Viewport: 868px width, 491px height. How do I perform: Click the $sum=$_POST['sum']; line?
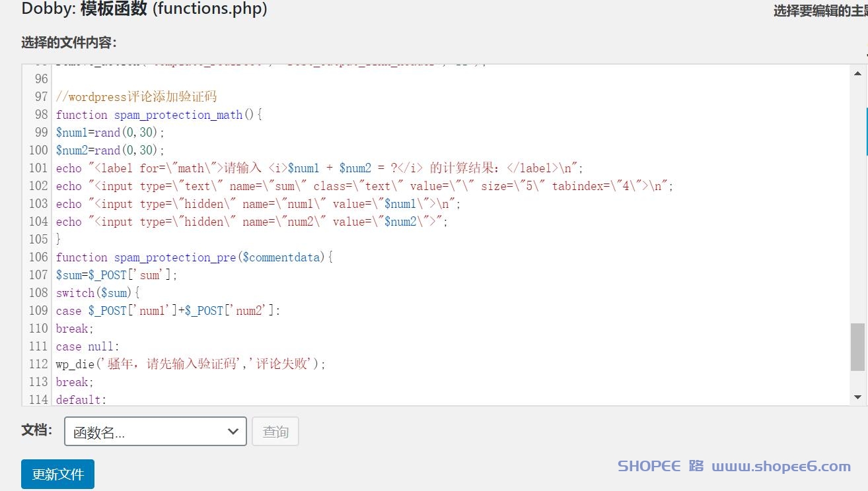(117, 275)
